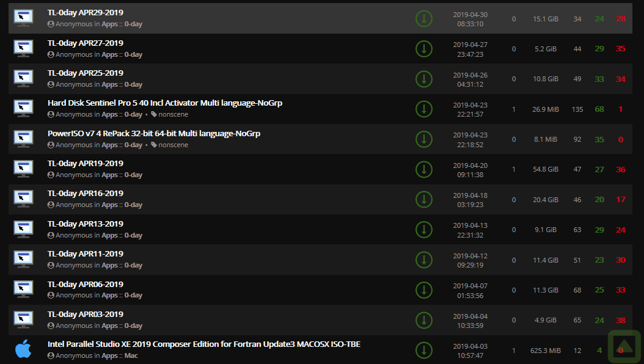Click the size value 26.9 MiB
The height and width of the screenshot is (364, 644).
coord(546,109)
